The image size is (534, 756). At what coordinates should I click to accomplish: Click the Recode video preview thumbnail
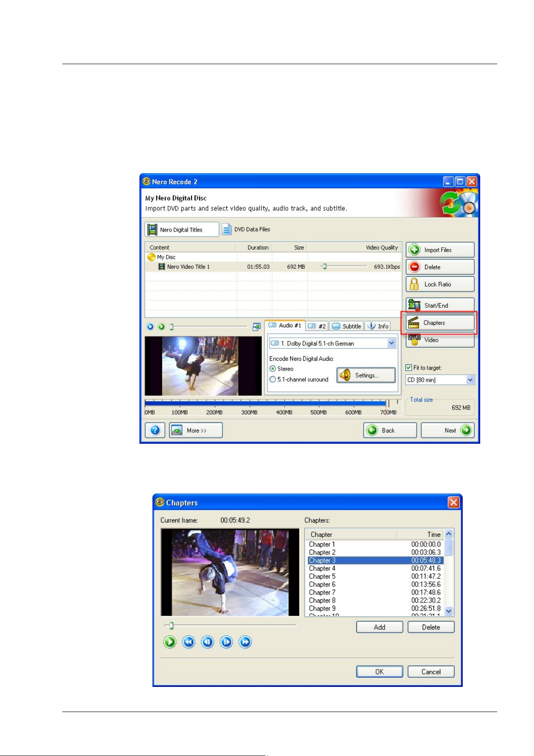(x=203, y=366)
